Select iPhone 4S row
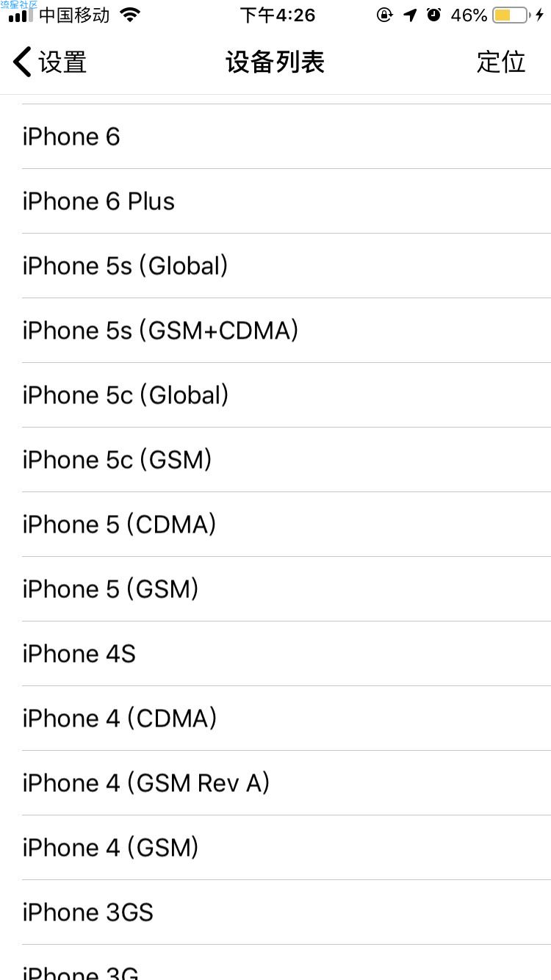551x980 pixels. (x=287, y=654)
